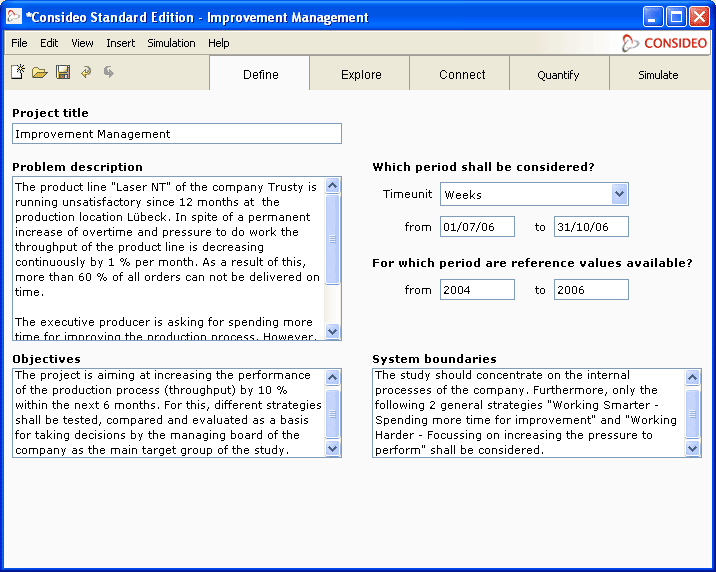Click the Consideo app icon in title bar
Viewport: 716px width, 572px height.
(x=14, y=17)
